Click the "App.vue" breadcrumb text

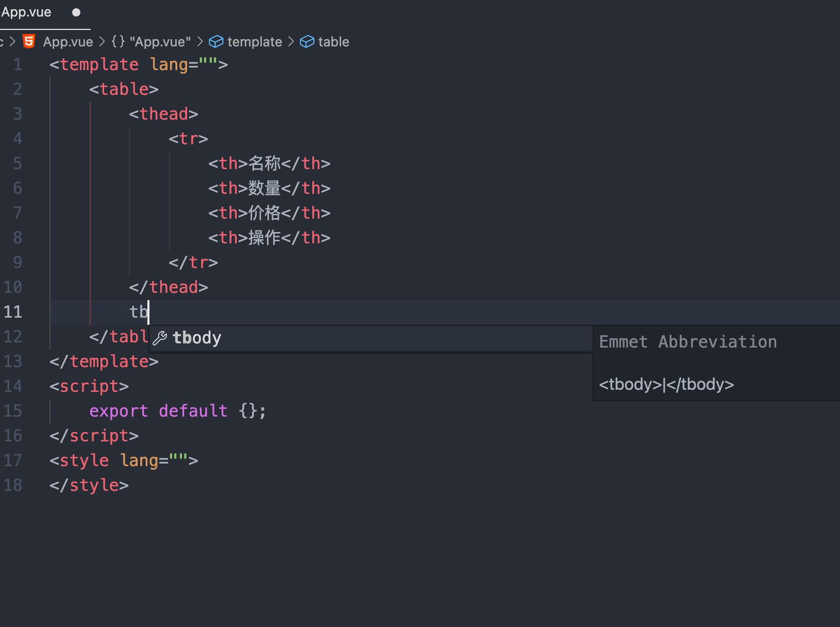68,41
